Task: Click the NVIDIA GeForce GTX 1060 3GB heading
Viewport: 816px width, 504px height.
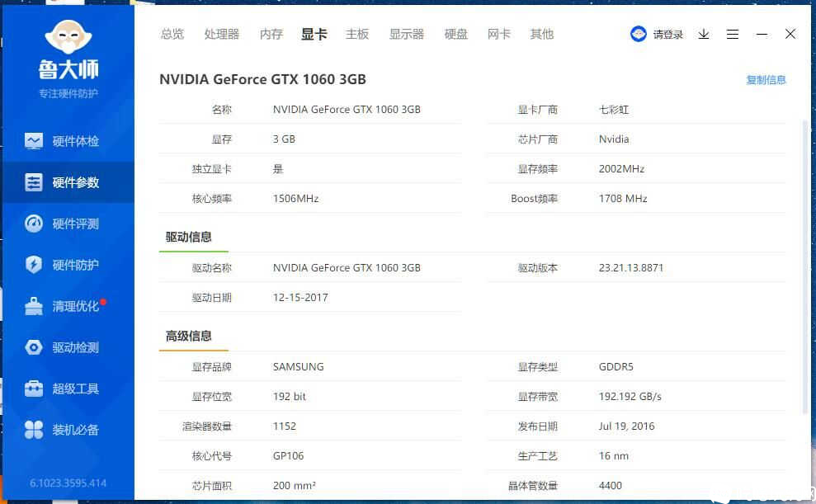Action: (263, 79)
